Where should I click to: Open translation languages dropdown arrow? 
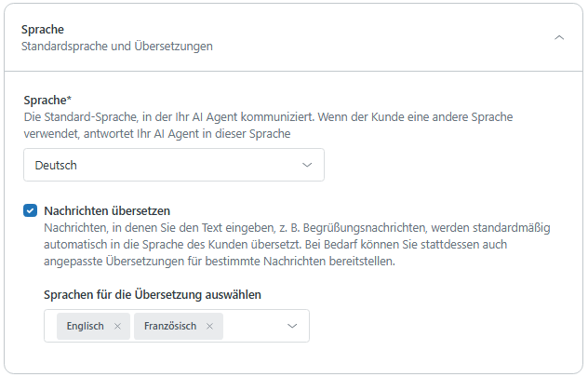click(x=292, y=326)
